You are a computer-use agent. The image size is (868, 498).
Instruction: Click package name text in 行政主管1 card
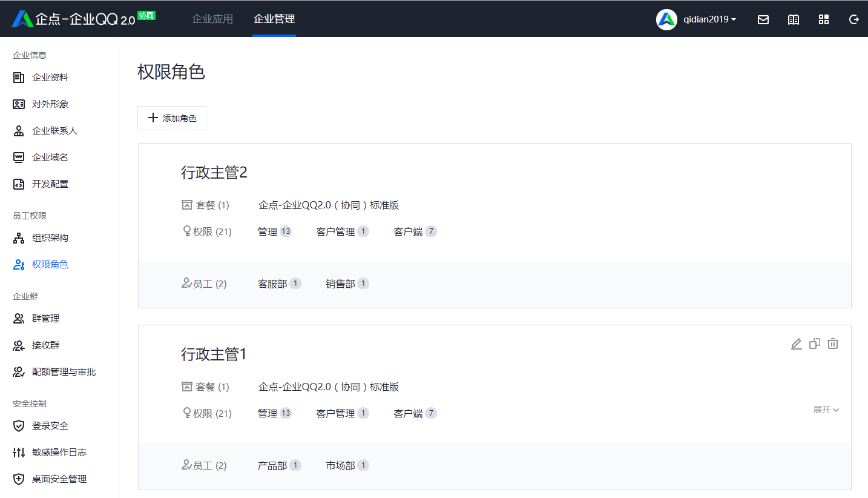coord(329,387)
